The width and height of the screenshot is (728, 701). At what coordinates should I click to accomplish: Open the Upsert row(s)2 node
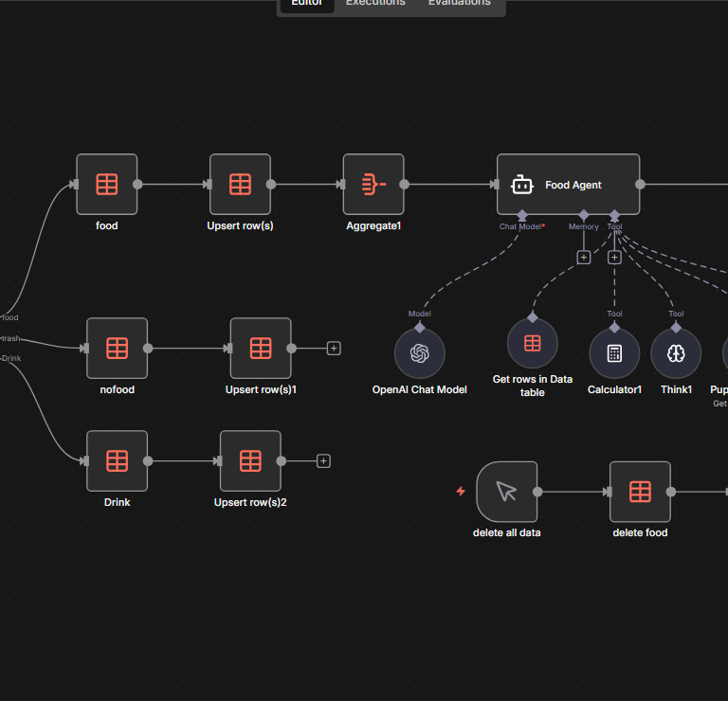pos(250,461)
